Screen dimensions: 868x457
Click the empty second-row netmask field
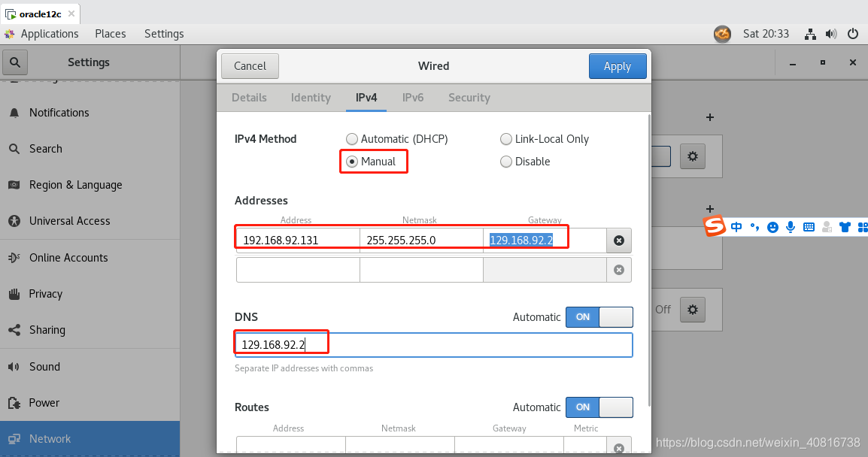click(x=421, y=270)
